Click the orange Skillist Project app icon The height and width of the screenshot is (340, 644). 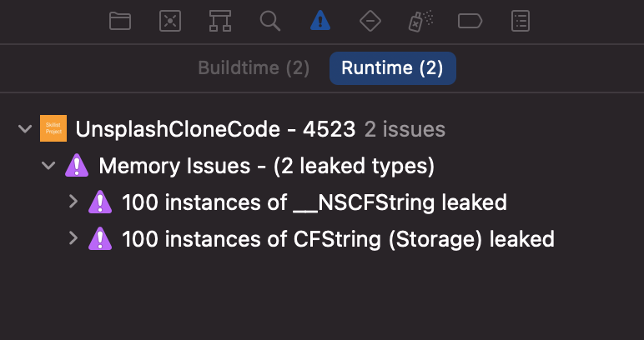point(53,128)
